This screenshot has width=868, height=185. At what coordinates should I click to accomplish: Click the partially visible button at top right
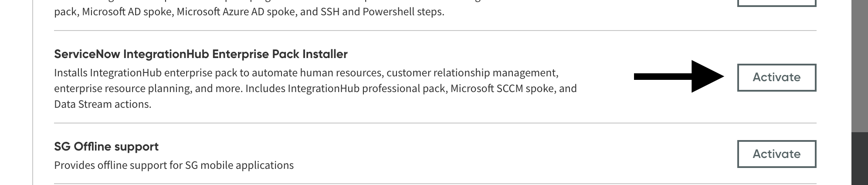(776, 3)
